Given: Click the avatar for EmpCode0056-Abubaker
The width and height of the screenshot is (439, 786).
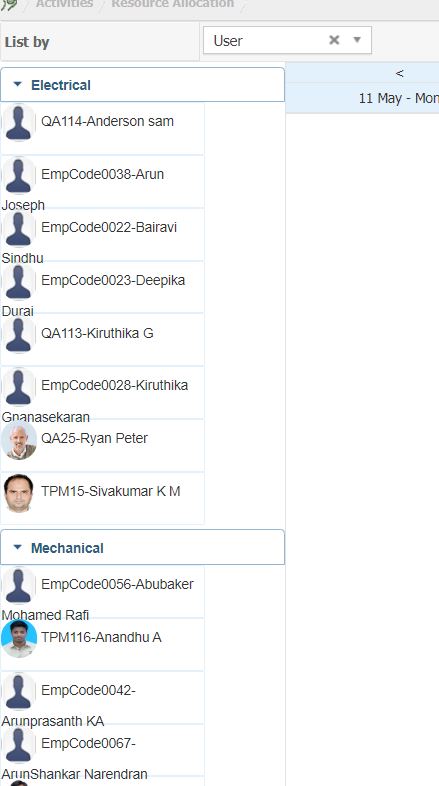Looking at the screenshot, I should click(x=19, y=586).
